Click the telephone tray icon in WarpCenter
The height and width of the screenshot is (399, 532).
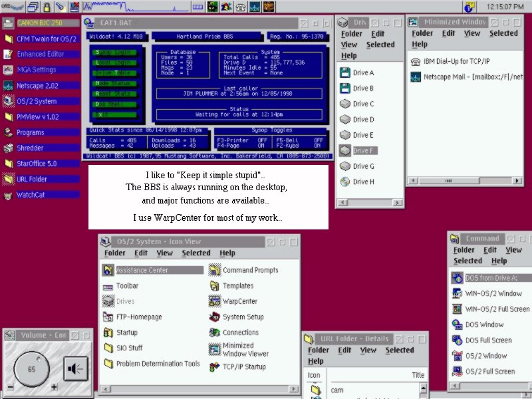[x=241, y=7]
